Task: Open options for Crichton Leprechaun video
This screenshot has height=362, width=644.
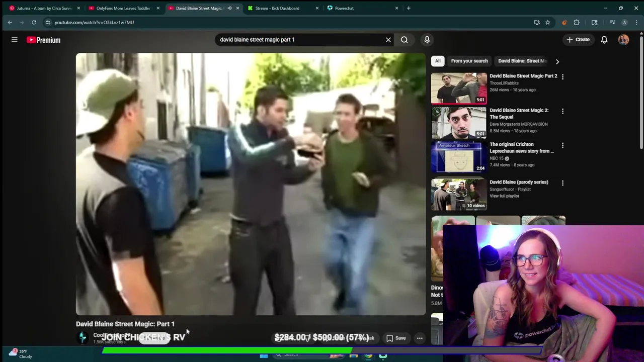Action: pyautogui.click(x=562, y=145)
